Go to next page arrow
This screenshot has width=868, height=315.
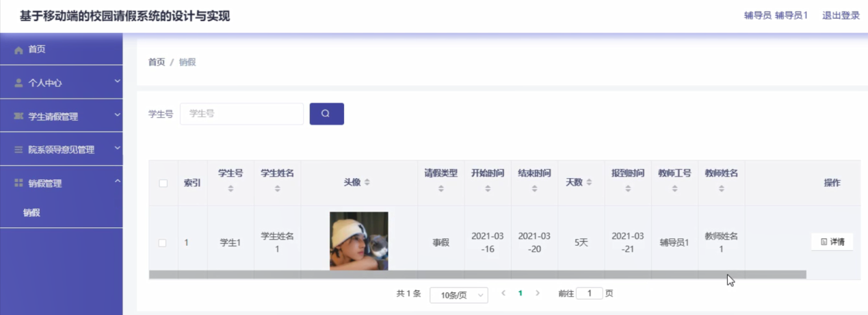[538, 293]
